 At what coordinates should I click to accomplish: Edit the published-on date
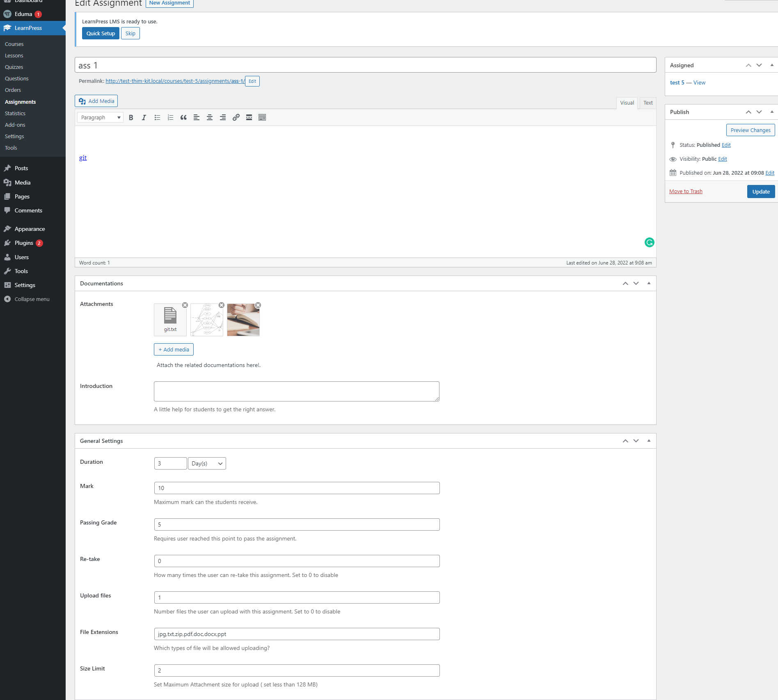[770, 173]
